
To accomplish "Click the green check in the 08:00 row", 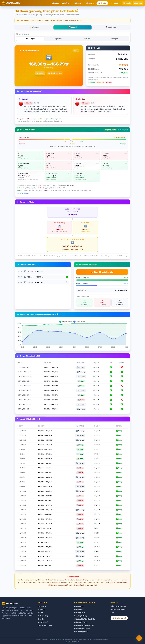I will 67,277.
